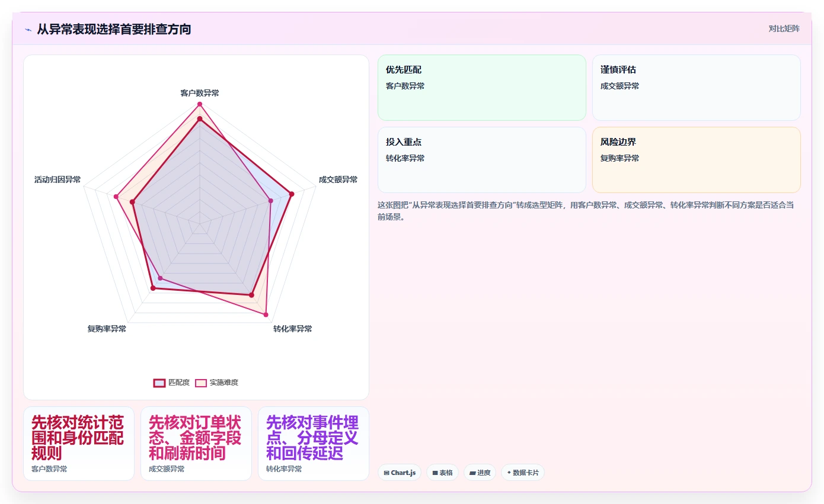Click the 活动归因异常 radar axis label
The width and height of the screenshot is (824, 504).
tap(58, 179)
